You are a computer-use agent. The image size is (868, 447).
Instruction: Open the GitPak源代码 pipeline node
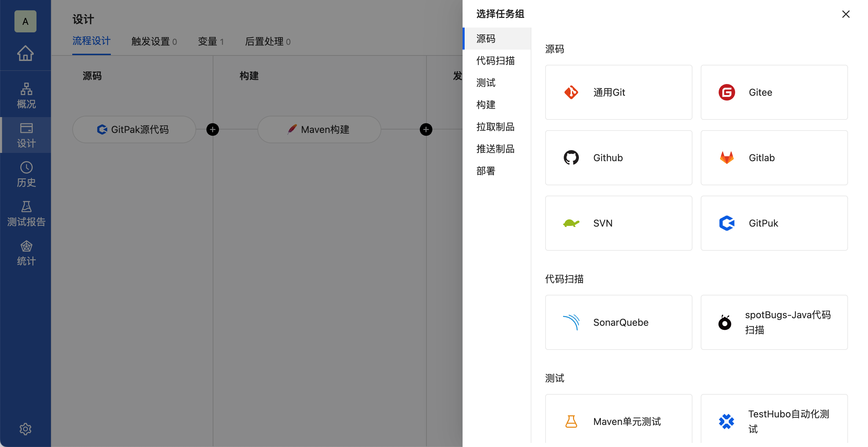pos(134,129)
